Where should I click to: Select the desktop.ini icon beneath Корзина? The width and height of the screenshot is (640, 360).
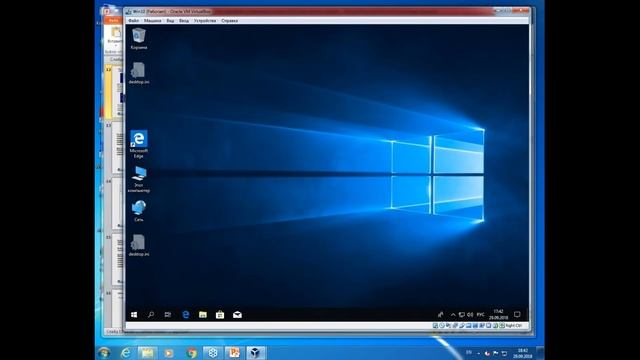139,73
